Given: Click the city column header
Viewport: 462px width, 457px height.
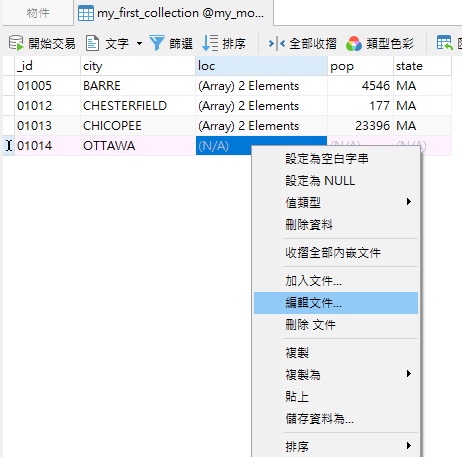Looking at the screenshot, I should coord(138,66).
